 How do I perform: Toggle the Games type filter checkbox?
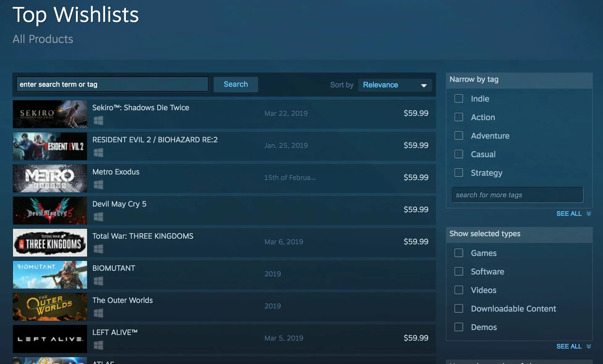(458, 253)
